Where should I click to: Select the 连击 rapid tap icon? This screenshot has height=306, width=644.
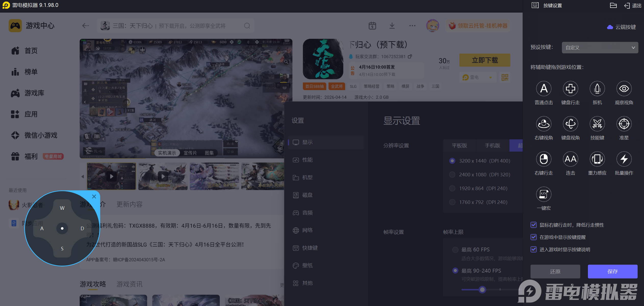[x=570, y=159]
